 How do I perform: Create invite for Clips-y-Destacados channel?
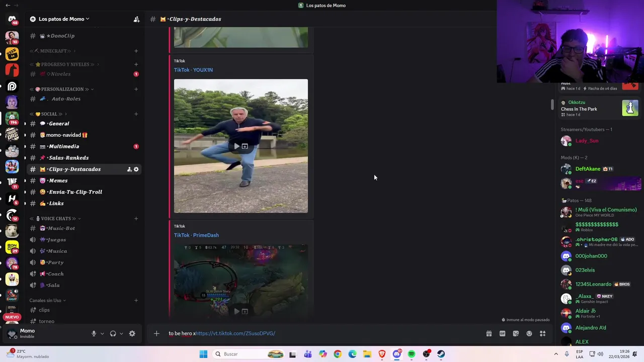tap(129, 169)
